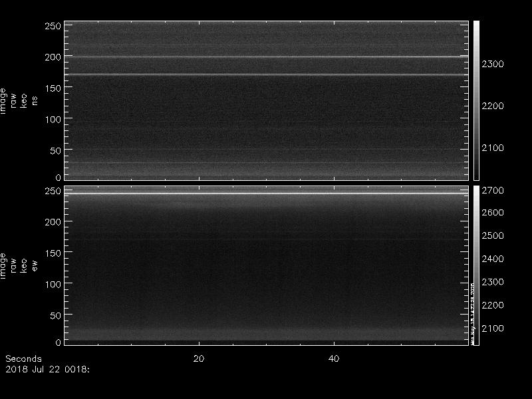The image size is (532, 399).
Task: Click the 2500 label on the lower colorbar
Action: [x=493, y=235]
